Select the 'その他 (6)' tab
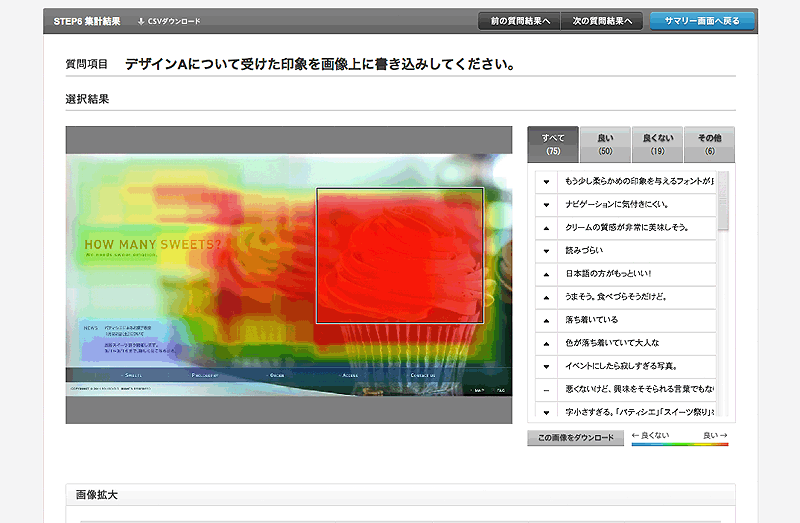 pos(709,144)
